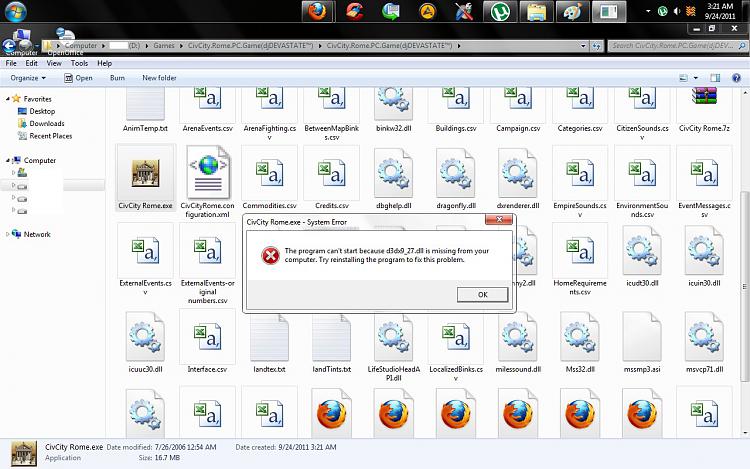The height and width of the screenshot is (469, 750).
Task: Open the File menu
Action: click(x=11, y=63)
